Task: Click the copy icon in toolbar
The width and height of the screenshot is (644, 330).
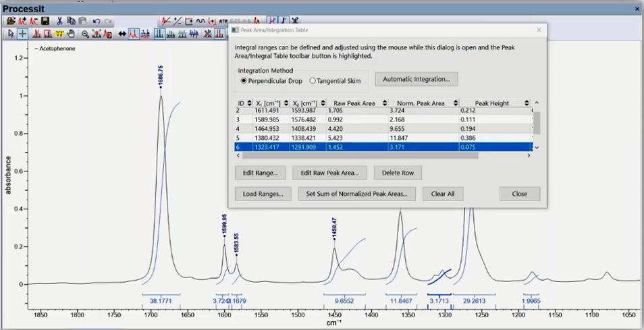Action: coord(71,20)
